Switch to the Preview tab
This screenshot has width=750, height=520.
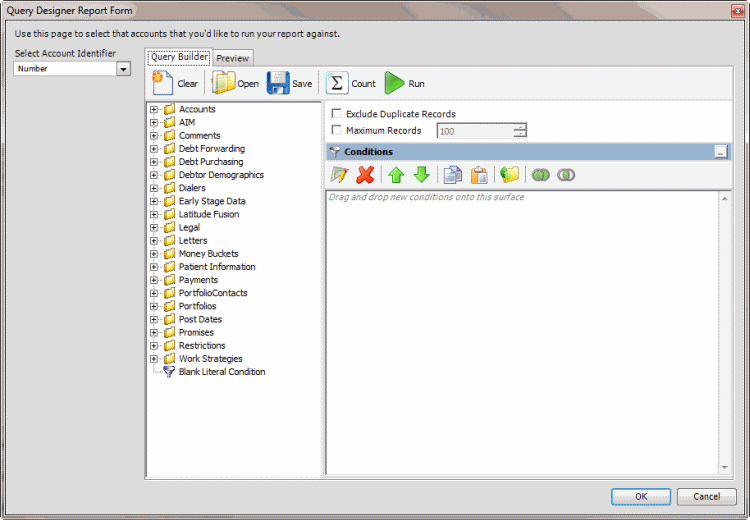[x=233, y=58]
